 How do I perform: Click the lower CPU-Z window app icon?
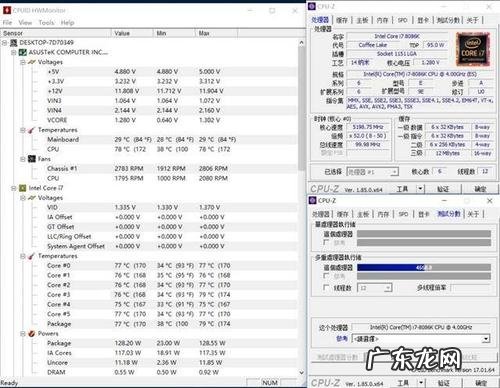(312, 200)
